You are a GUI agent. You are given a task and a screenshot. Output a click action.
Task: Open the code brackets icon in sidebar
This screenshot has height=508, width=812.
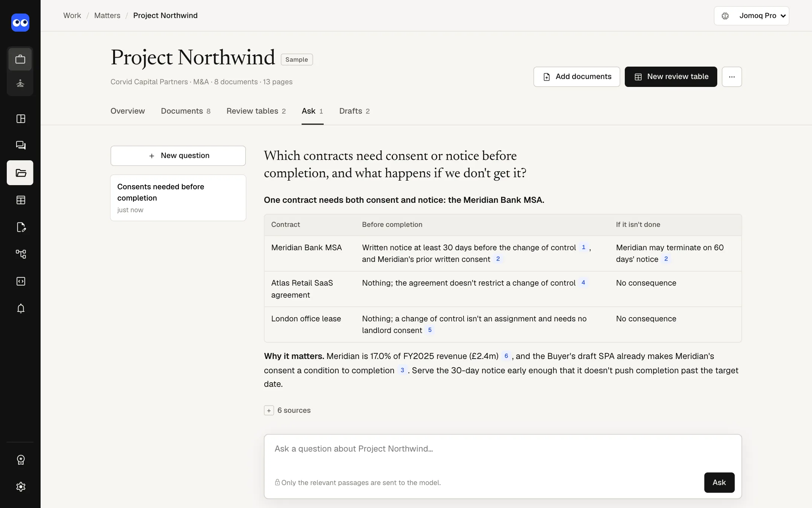tap(21, 281)
